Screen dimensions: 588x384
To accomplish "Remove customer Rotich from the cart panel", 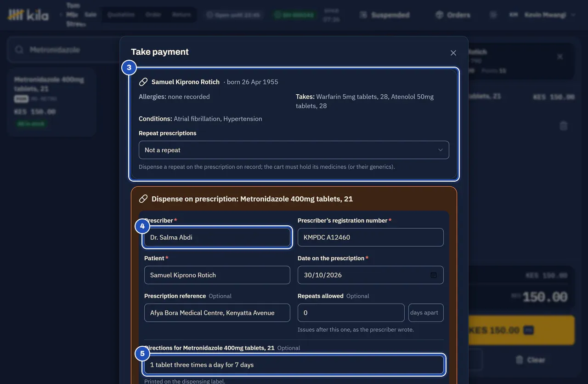I will [560, 57].
